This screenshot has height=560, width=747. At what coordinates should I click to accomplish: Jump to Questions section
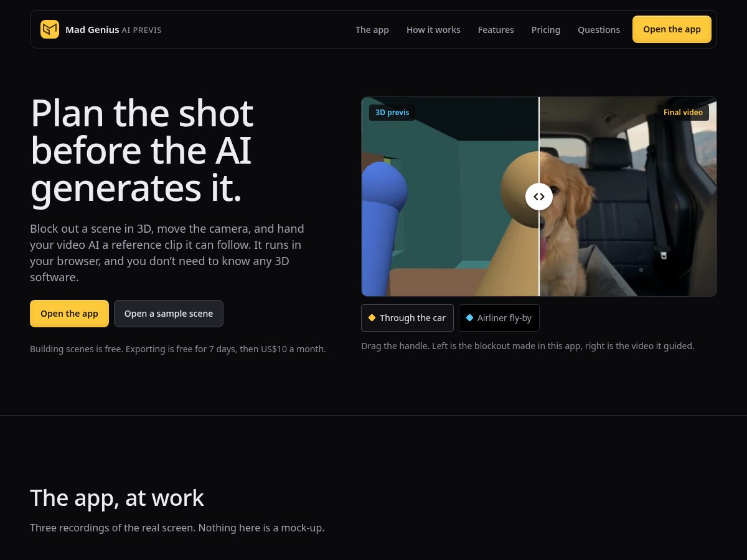599,30
